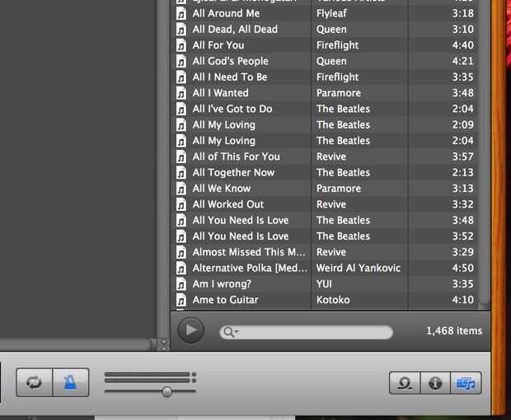
Task: Click the 3:57 duration of All of This For You
Action: click(x=462, y=157)
